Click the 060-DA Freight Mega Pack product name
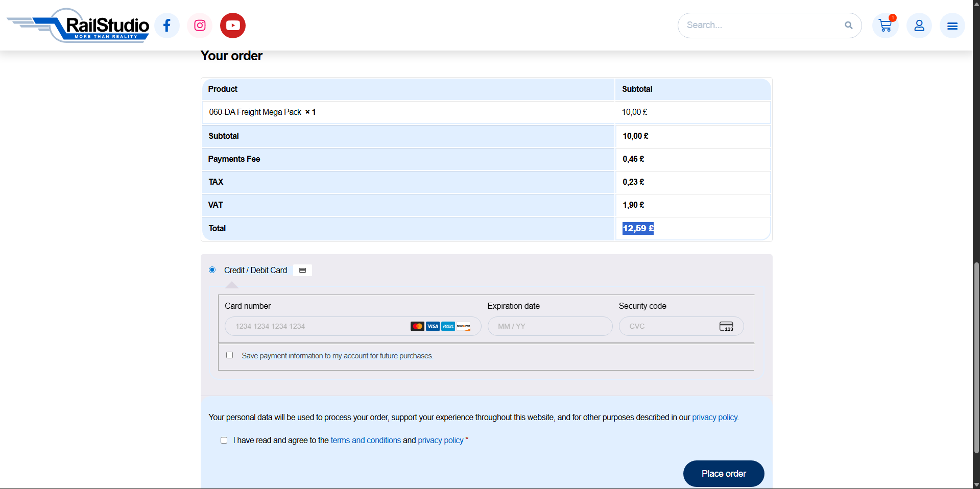This screenshot has width=980, height=489. [x=255, y=112]
